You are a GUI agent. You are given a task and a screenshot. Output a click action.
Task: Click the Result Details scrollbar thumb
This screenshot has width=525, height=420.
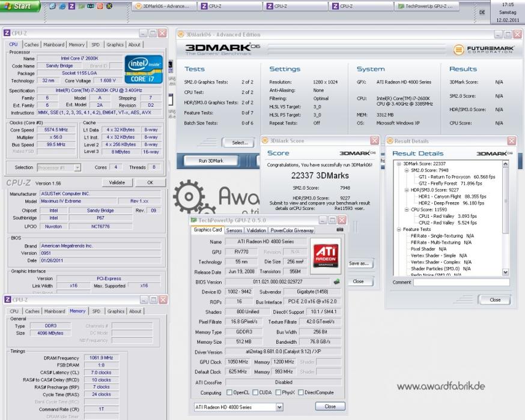click(506, 200)
